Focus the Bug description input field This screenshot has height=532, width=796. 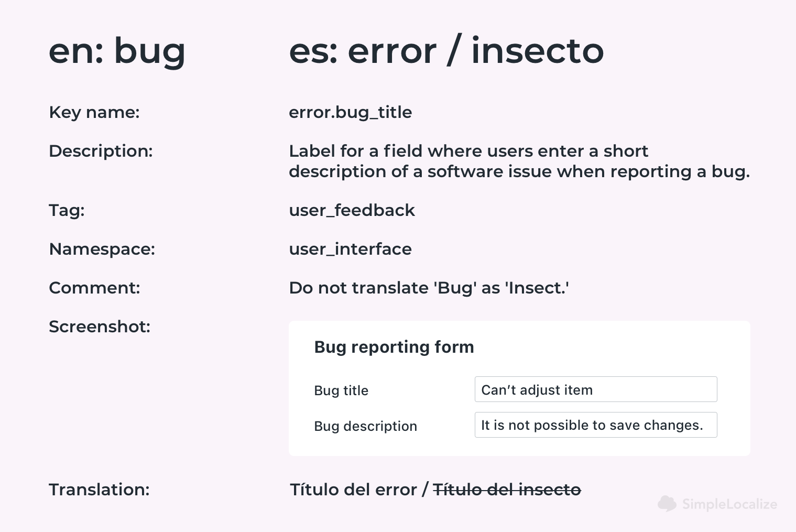click(x=596, y=425)
